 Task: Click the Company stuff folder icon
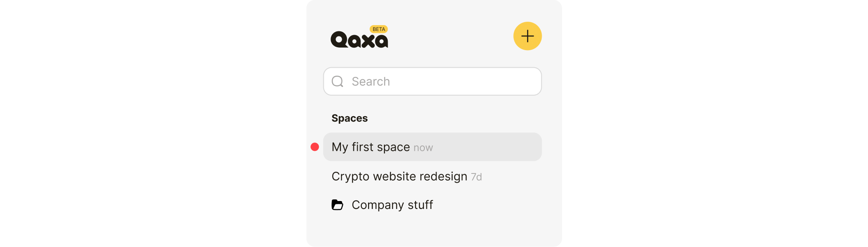[337, 205]
